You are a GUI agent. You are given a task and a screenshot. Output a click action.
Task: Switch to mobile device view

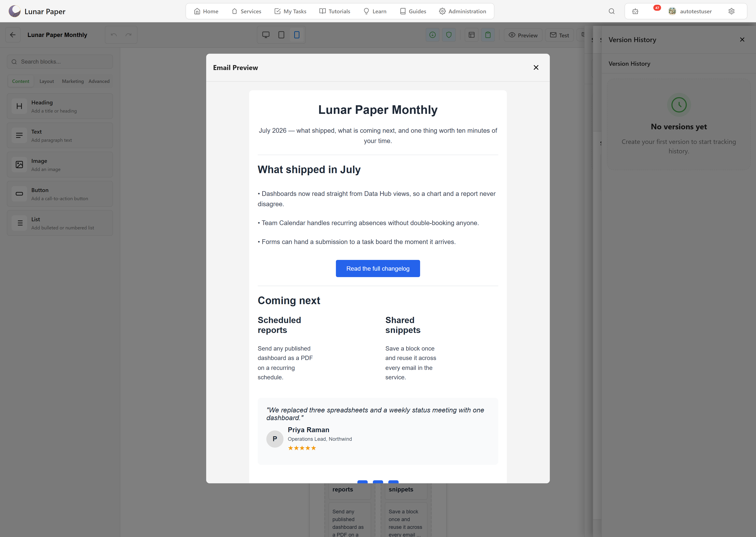point(297,35)
